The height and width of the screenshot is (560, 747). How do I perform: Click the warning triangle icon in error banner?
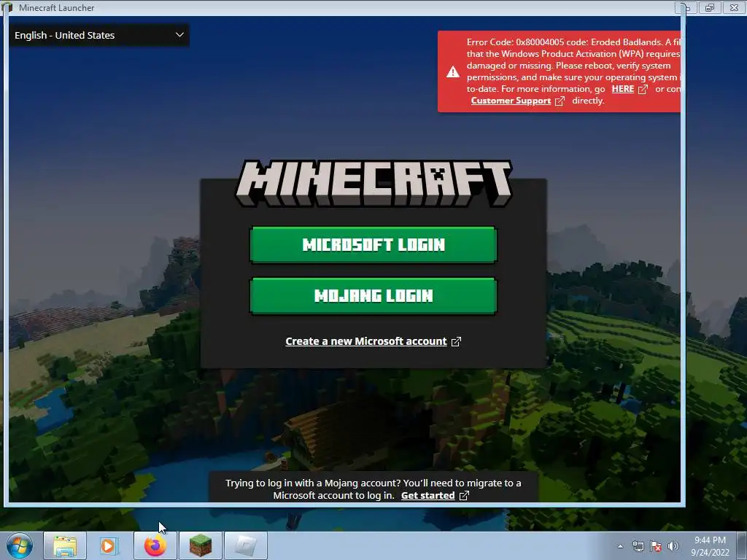[452, 72]
